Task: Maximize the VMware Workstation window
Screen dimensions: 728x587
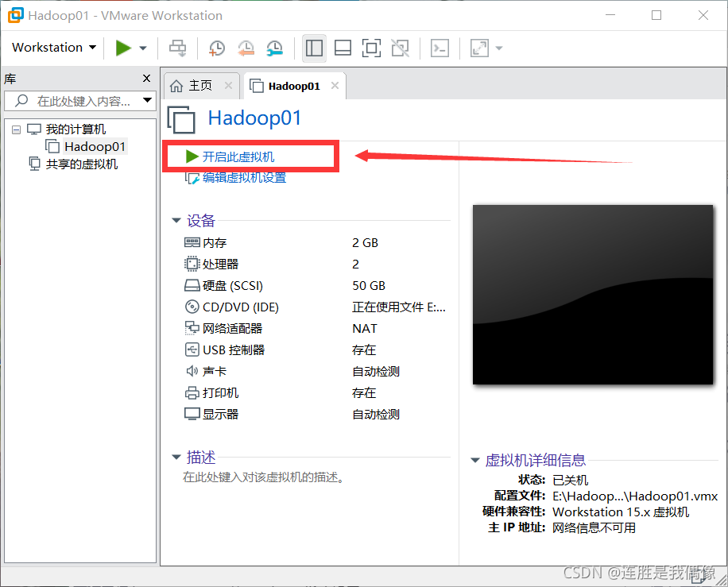Action: coord(656,15)
